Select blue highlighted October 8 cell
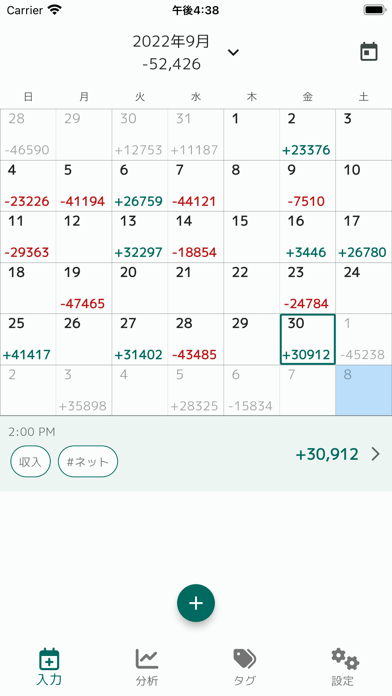This screenshot has width=392, height=696. (x=364, y=391)
